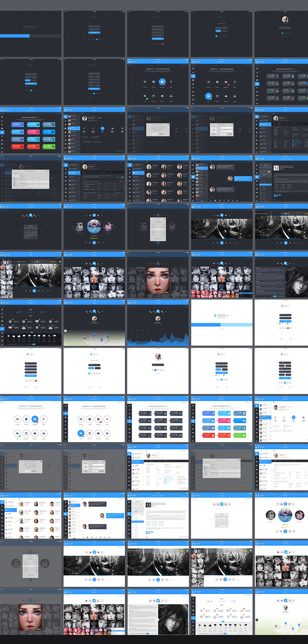Screen dimensions: 308x644
Task: Open blue Messages on the light no-sidebar dashboard
Action: 35,419
